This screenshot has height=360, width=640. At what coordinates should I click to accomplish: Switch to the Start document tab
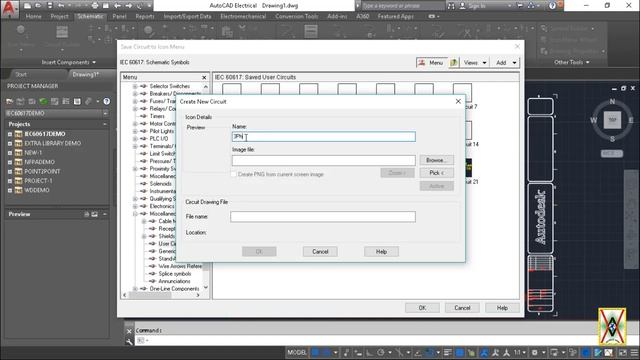click(x=21, y=74)
